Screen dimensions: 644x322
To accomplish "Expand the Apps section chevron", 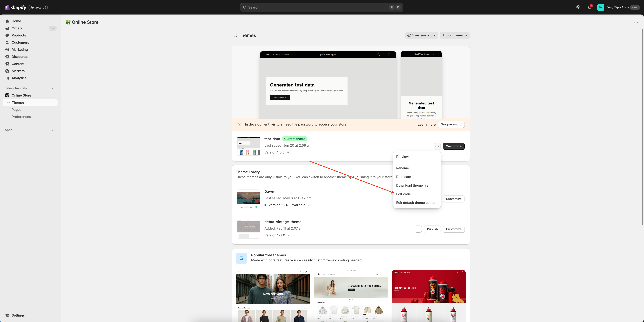I will 52,130.
